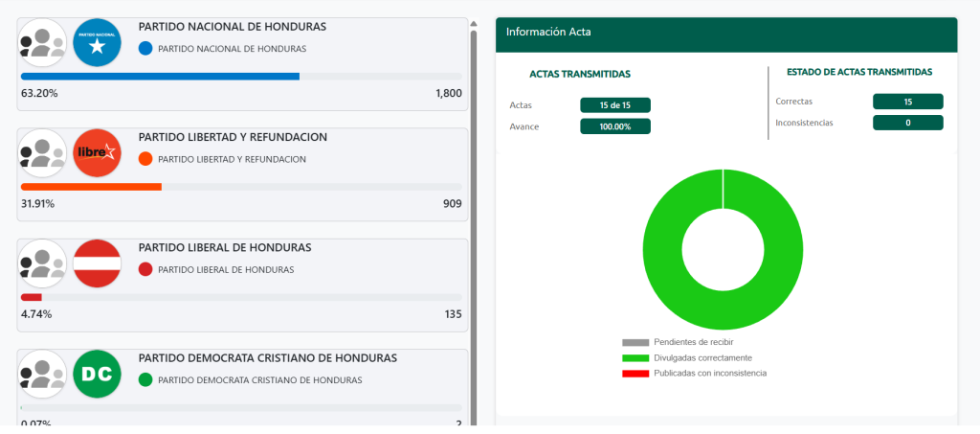Click 'ESTADO DE ACTAS TRANSMITIDAS' heading
The height and width of the screenshot is (434, 980).
(859, 72)
